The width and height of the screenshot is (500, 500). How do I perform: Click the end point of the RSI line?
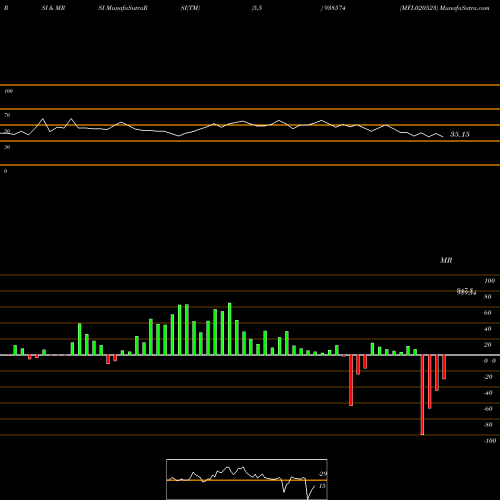point(443,137)
